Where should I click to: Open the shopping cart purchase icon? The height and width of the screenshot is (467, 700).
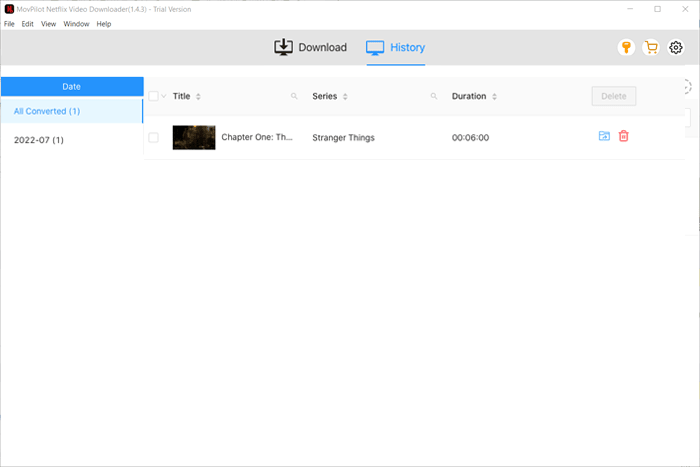coord(651,47)
